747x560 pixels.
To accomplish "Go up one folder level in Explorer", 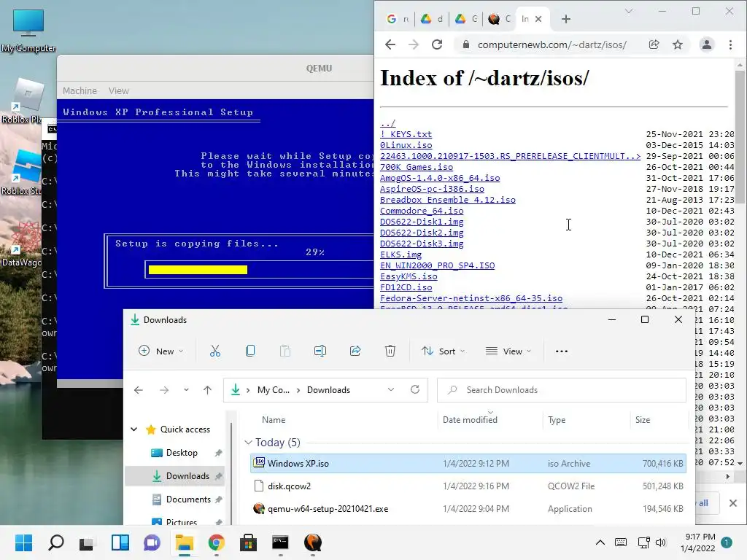I will click(207, 390).
